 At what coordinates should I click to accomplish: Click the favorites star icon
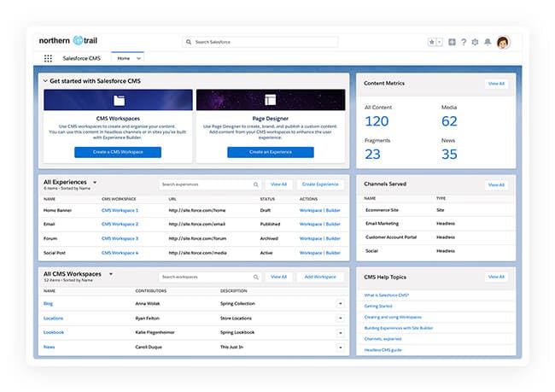click(x=432, y=42)
